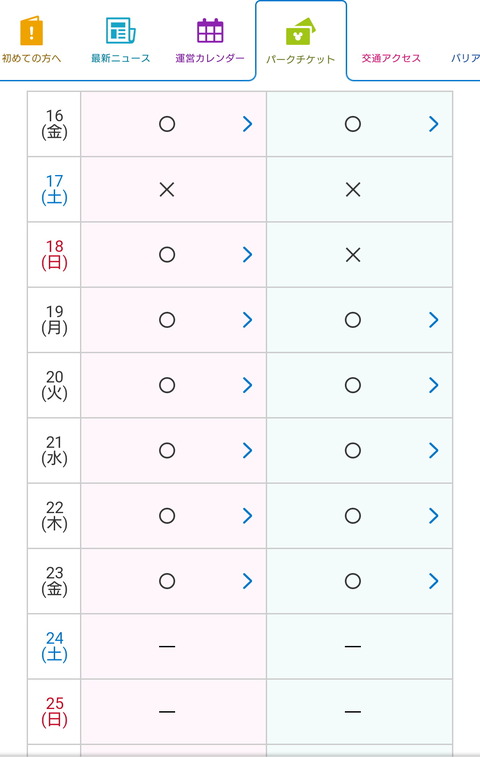This screenshot has height=757, width=480.
Task: Open 23(金) green column chevron arrow
Action: [434, 581]
